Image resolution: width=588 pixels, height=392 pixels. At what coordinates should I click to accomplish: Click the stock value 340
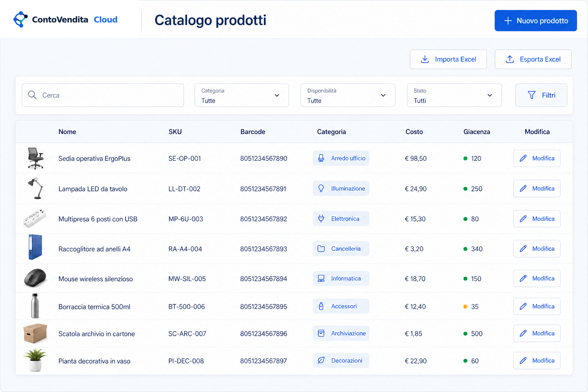(477, 249)
